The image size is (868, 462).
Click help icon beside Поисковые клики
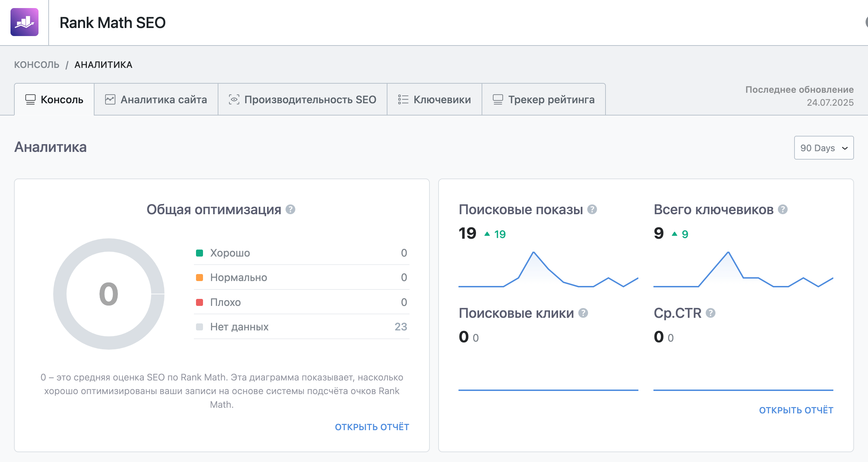tap(583, 313)
